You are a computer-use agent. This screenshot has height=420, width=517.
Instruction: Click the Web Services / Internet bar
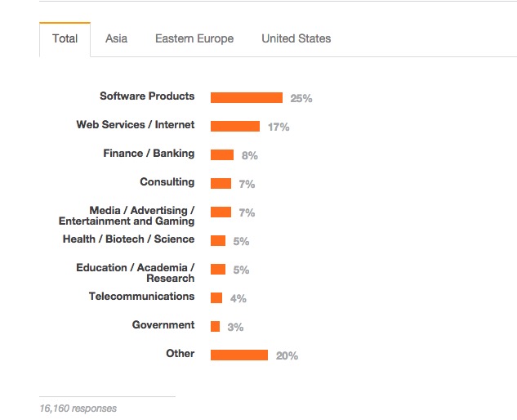tap(234, 127)
